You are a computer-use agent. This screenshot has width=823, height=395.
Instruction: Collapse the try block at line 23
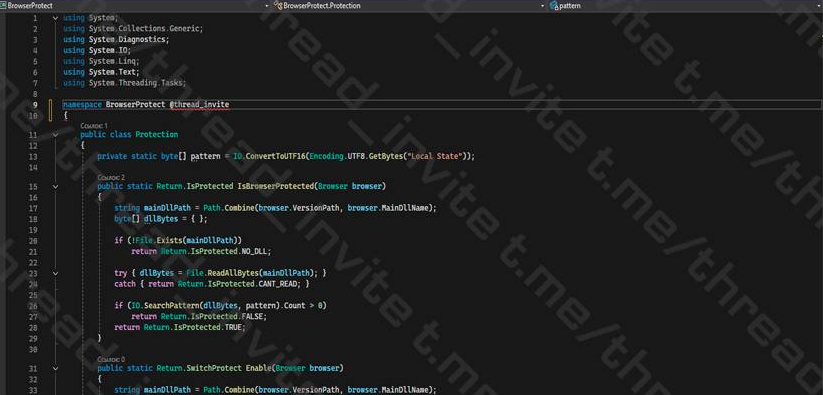(56, 273)
